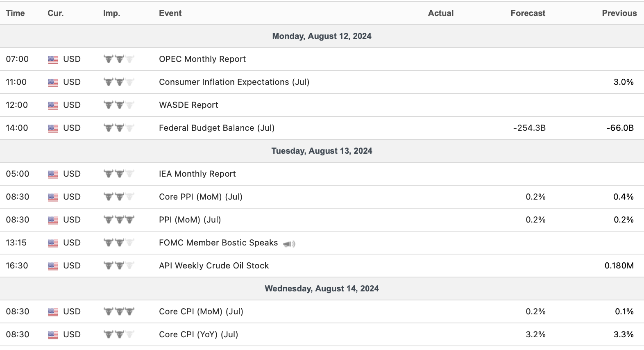Click the Imp. column header

pyautogui.click(x=111, y=13)
